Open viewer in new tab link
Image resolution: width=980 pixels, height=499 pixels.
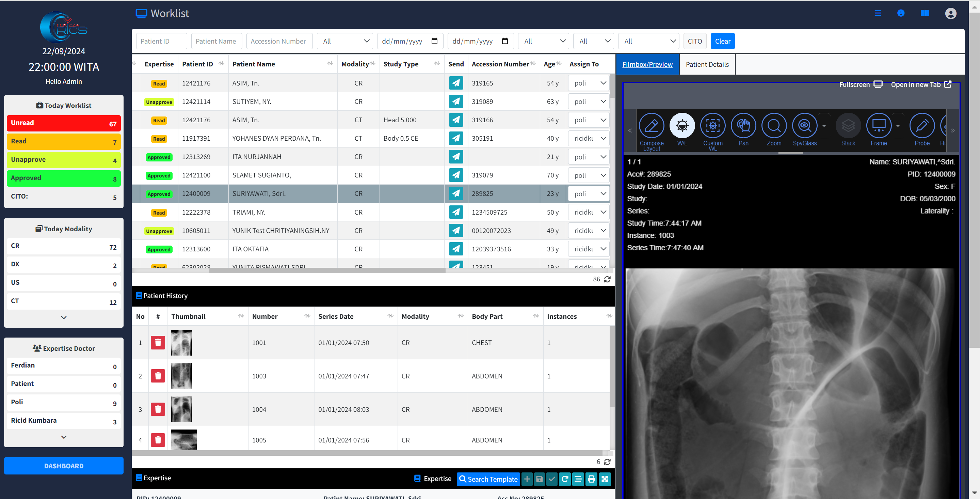[x=921, y=84]
